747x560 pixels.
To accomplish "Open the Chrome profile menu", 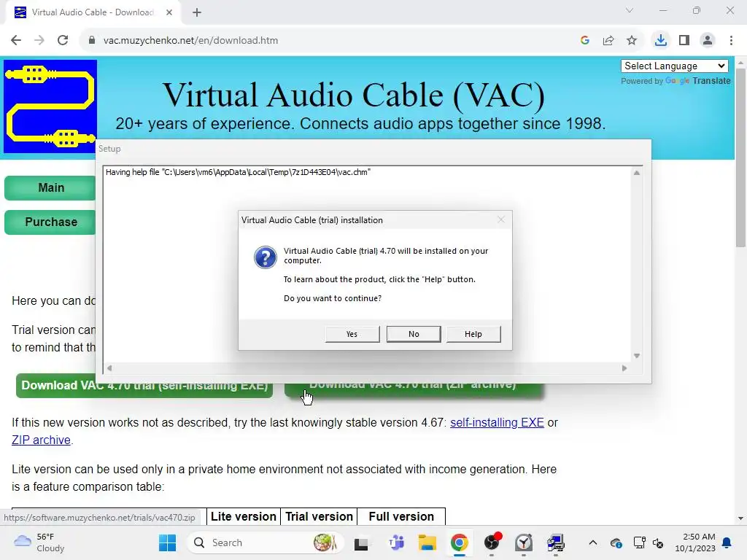I will click(708, 41).
